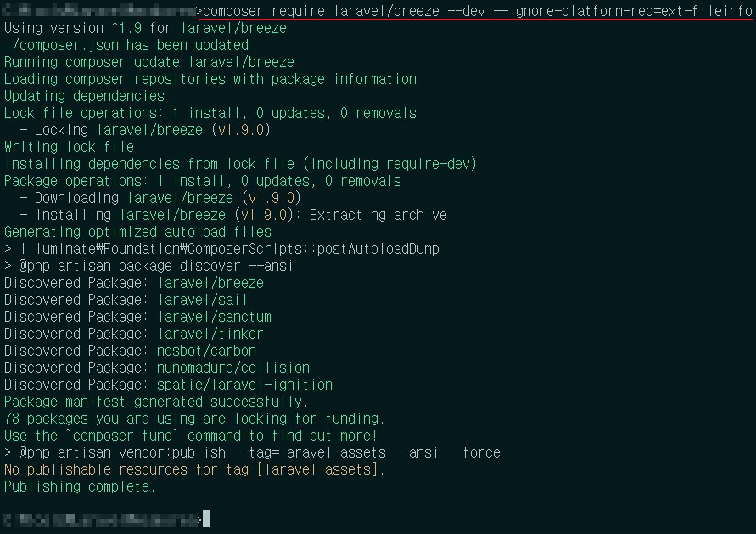756x534 pixels.
Task: Click 'Generating optimized autoload files' line
Action: tap(137, 232)
